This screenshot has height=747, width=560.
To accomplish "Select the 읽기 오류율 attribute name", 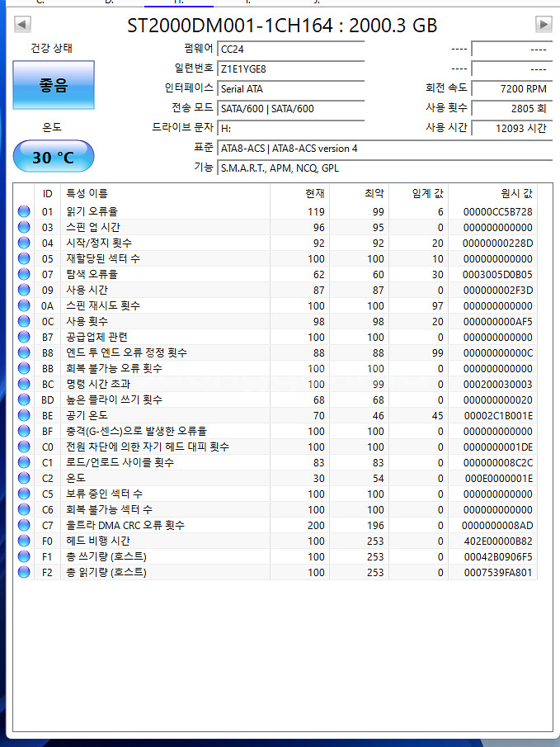I will (92, 211).
